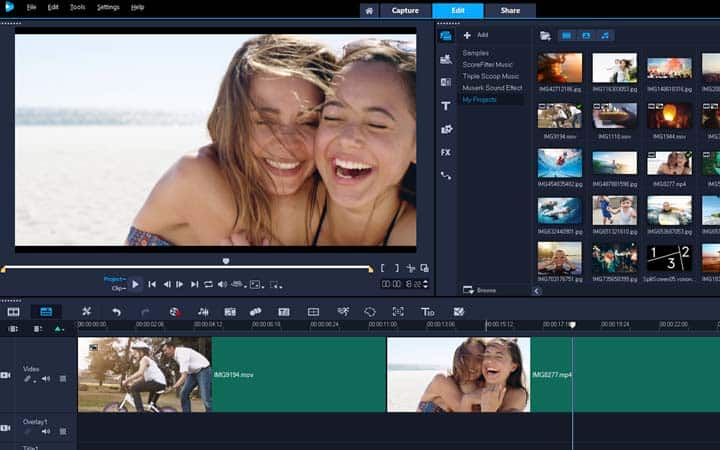
Task: Expand the preview volume control
Action: (224, 284)
